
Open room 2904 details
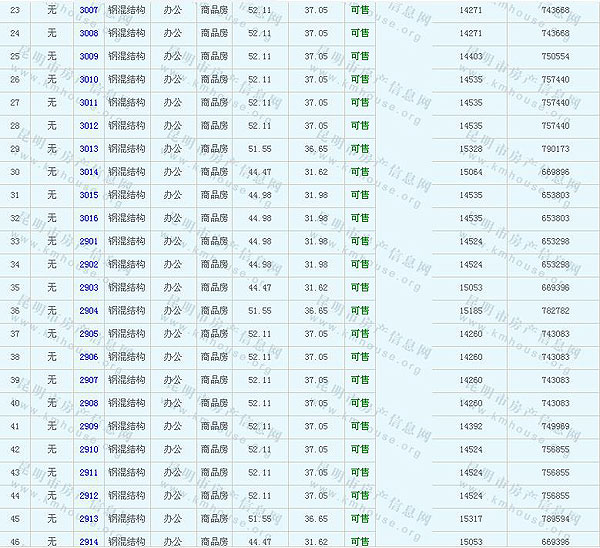click(x=89, y=310)
